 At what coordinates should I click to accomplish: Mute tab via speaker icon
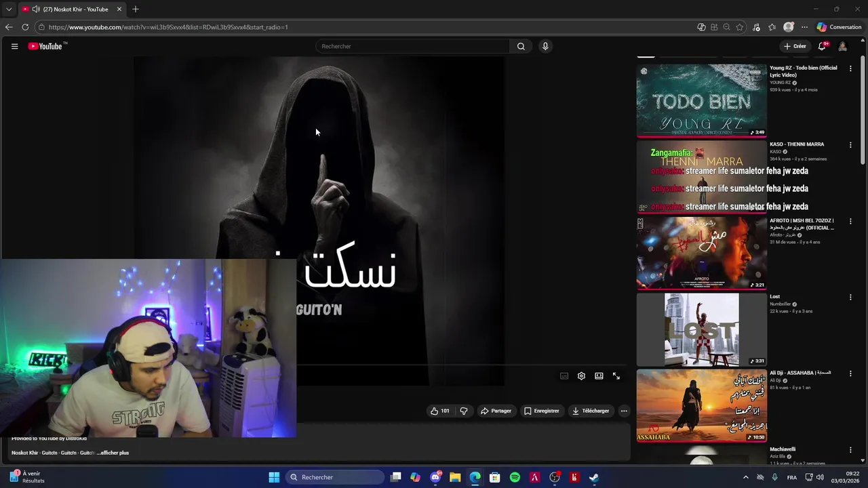pyautogui.click(x=35, y=9)
